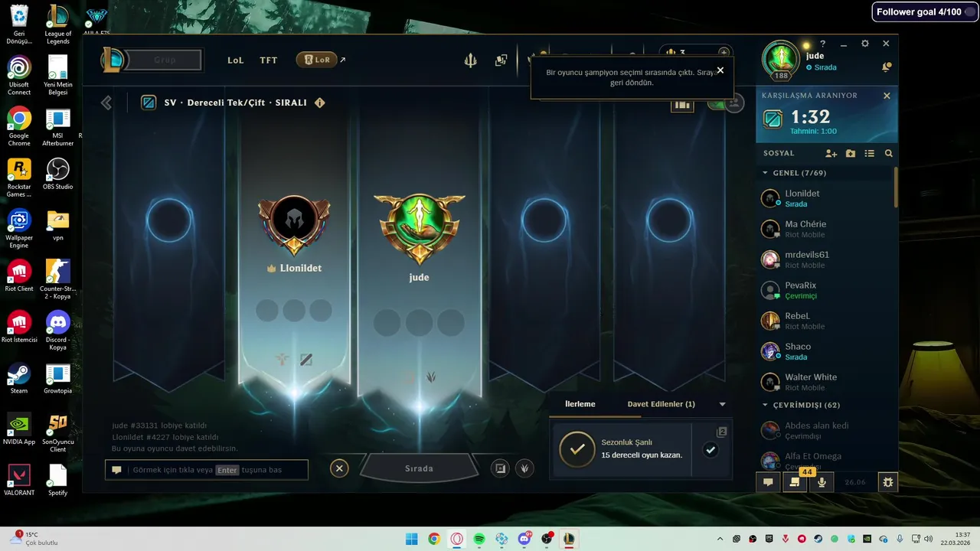Click the Sırada queue button
The height and width of the screenshot is (551, 980).
point(419,468)
